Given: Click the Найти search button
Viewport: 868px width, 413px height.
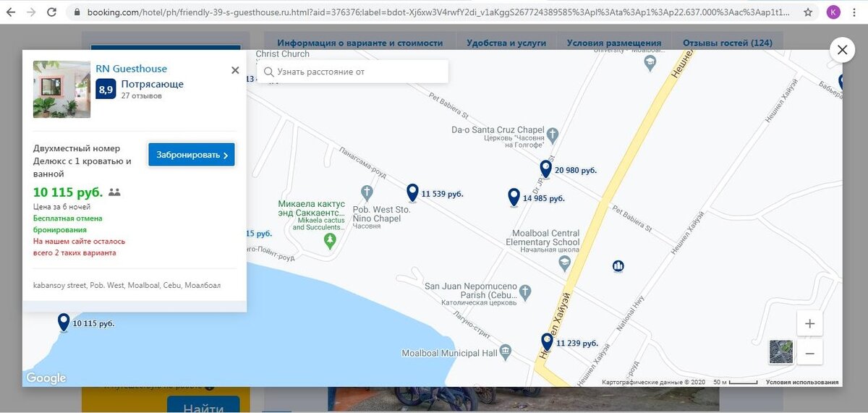Looking at the screenshot, I should [x=203, y=406].
